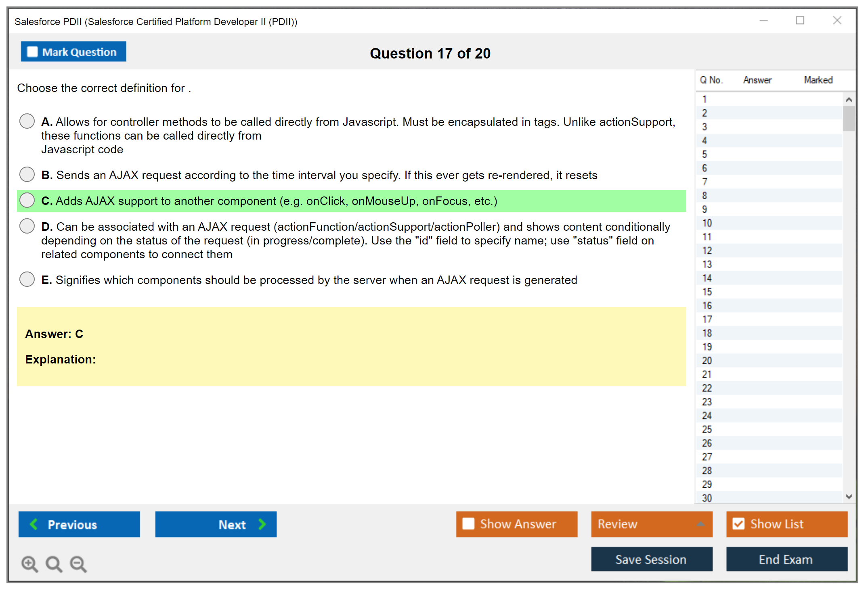Check the Mark Question checkbox
Viewport: 868px width, 593px height.
click(32, 52)
